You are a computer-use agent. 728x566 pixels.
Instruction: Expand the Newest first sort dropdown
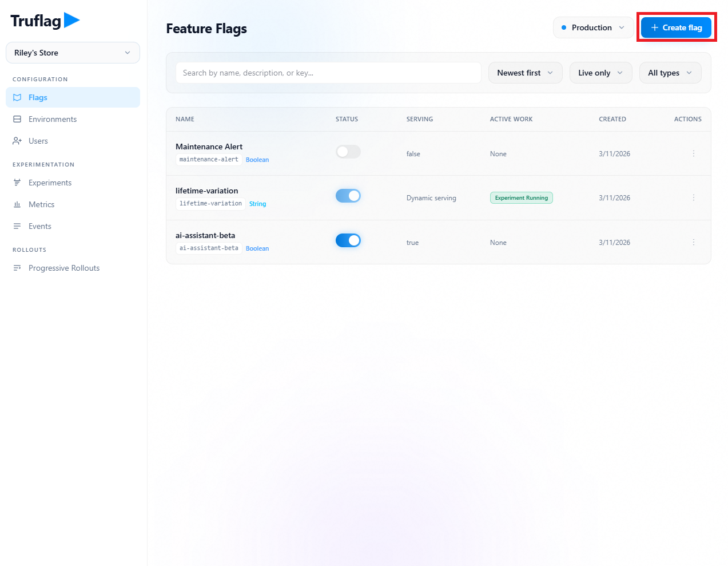click(x=525, y=73)
